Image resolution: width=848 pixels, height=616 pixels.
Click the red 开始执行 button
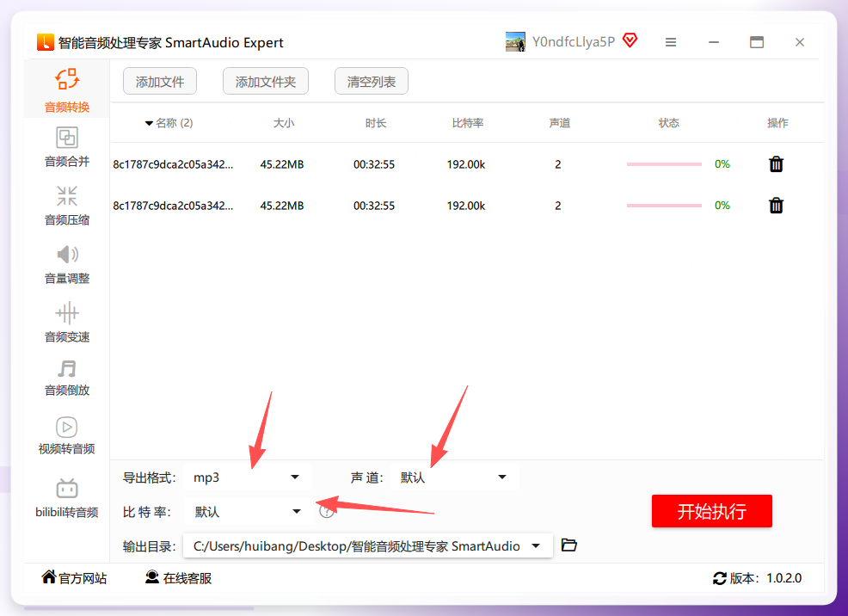pos(712,511)
